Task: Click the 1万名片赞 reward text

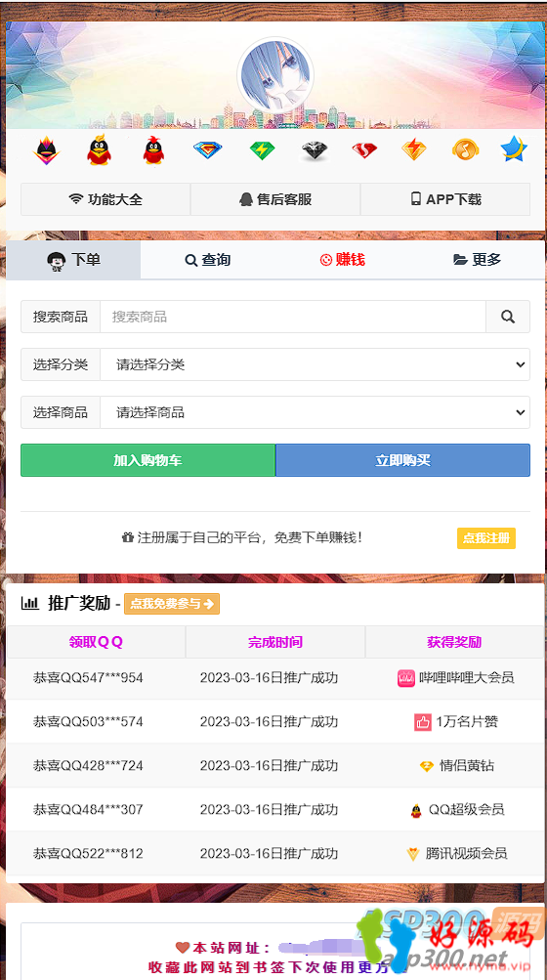Action: pos(467,722)
